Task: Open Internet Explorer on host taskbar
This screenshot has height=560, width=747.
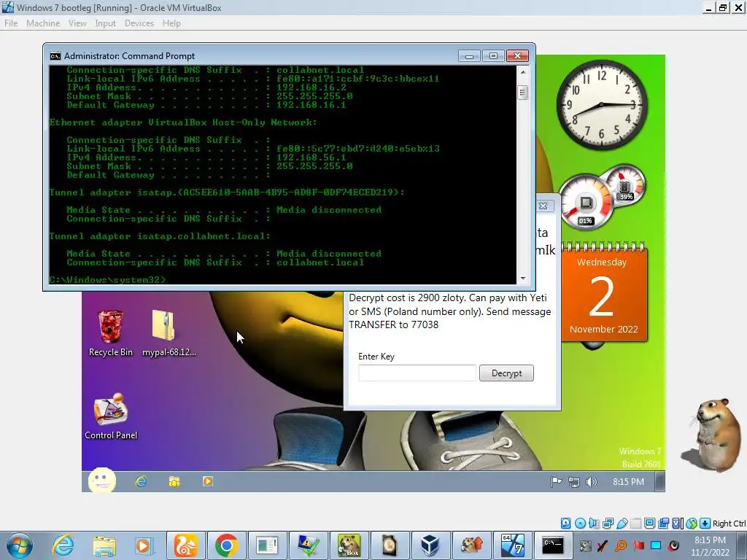Action: (63, 545)
